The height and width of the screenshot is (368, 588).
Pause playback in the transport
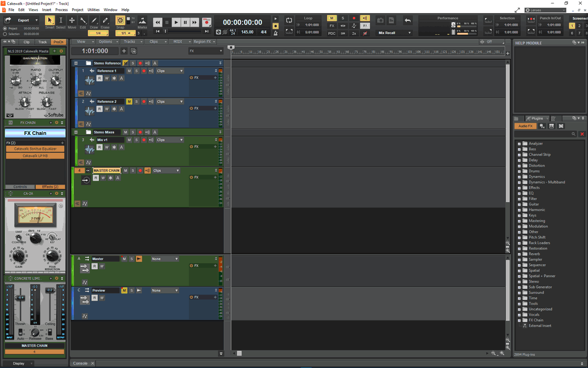[185, 22]
